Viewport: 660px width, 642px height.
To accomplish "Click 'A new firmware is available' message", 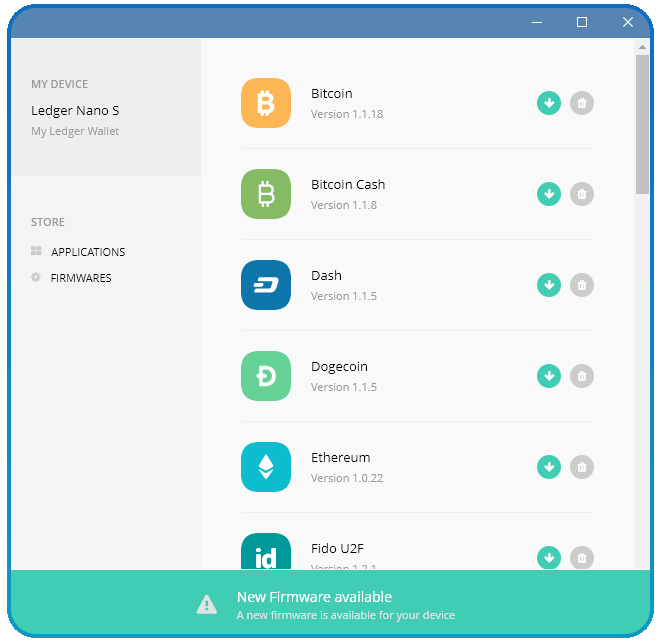I will 346,615.
